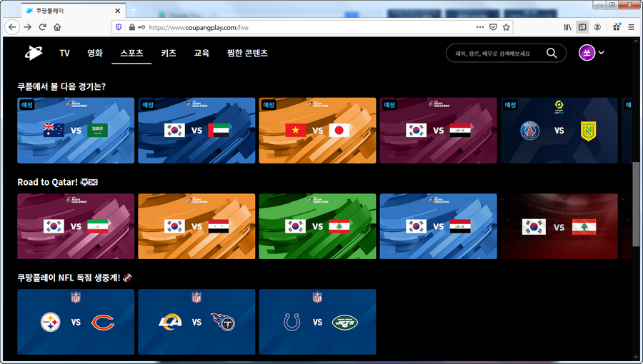Image resolution: width=643 pixels, height=364 pixels.
Task: Open the 키즈 section
Action: point(169,54)
